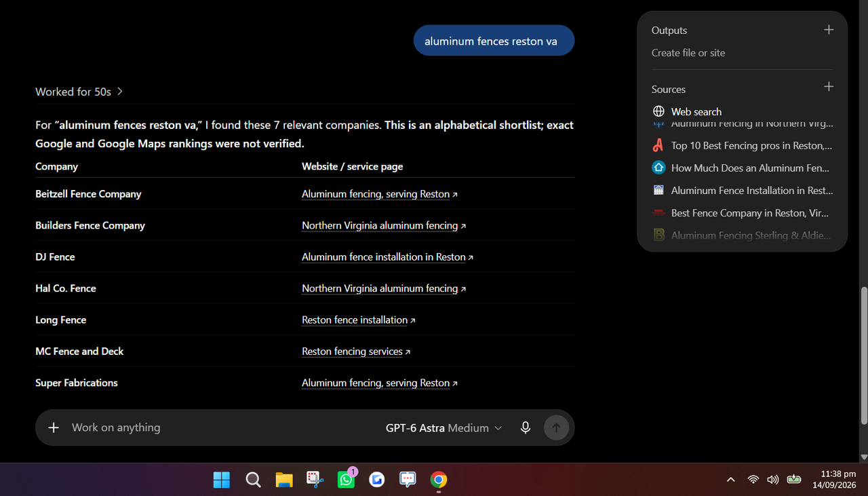Open 'Aluminum Fence Installation in Rest...' source
Viewport: 868px width, 496px height.
[x=742, y=191]
